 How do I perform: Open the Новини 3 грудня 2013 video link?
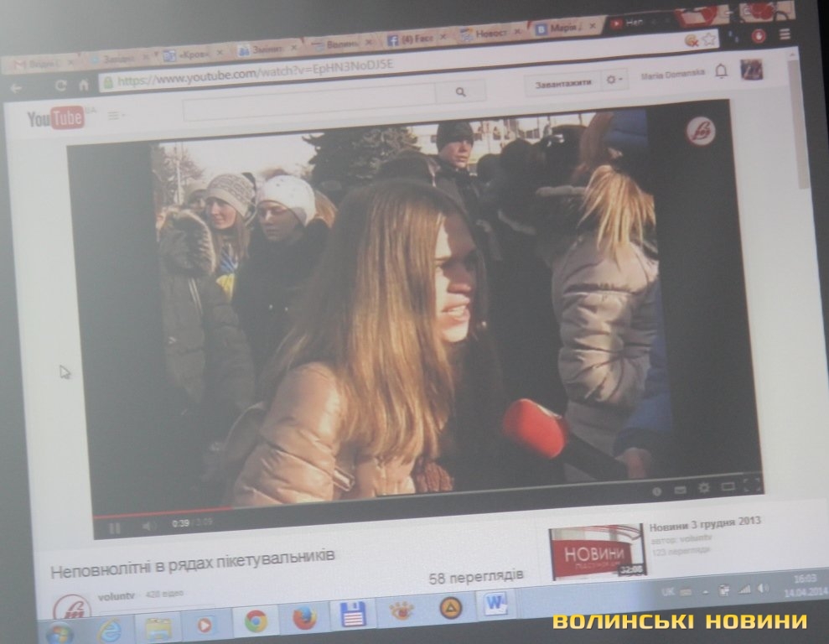tap(704, 522)
